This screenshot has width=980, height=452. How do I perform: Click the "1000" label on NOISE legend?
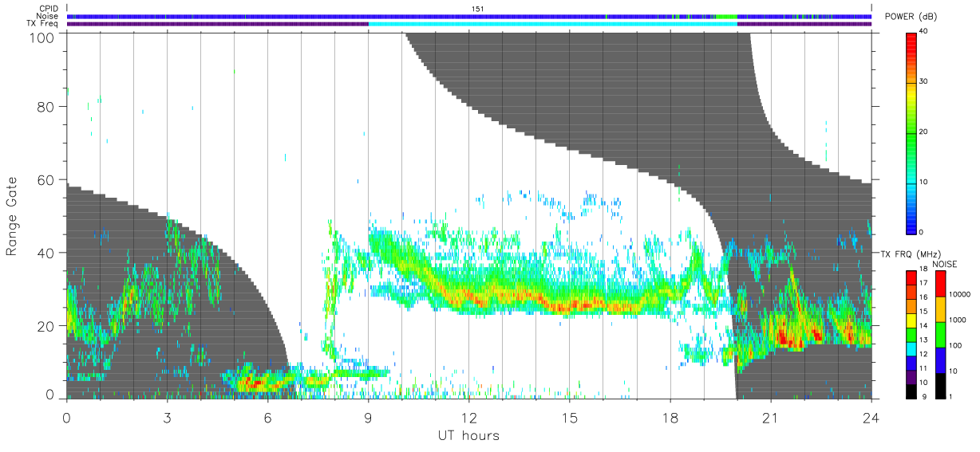tap(957, 320)
